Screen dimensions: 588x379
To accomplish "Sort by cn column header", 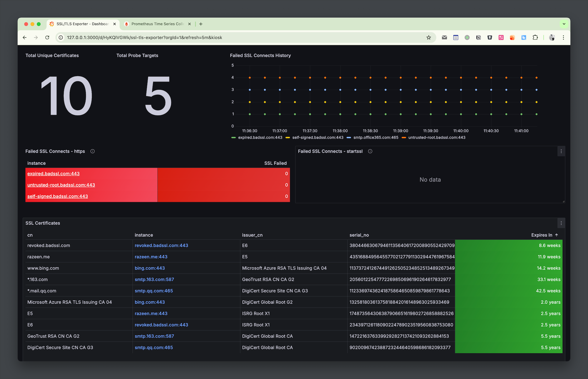I will pyautogui.click(x=30, y=235).
